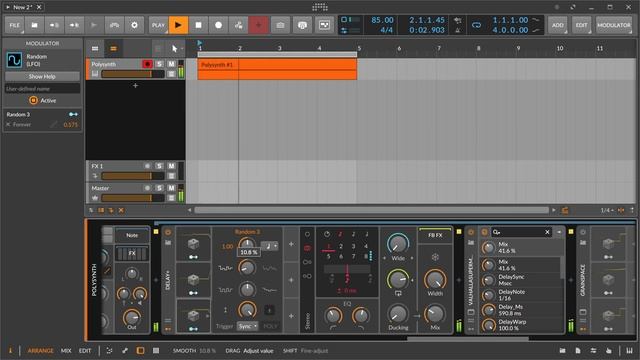Turn the Ducking knob
This screenshot has width=640, height=360.
pyautogui.click(x=397, y=314)
